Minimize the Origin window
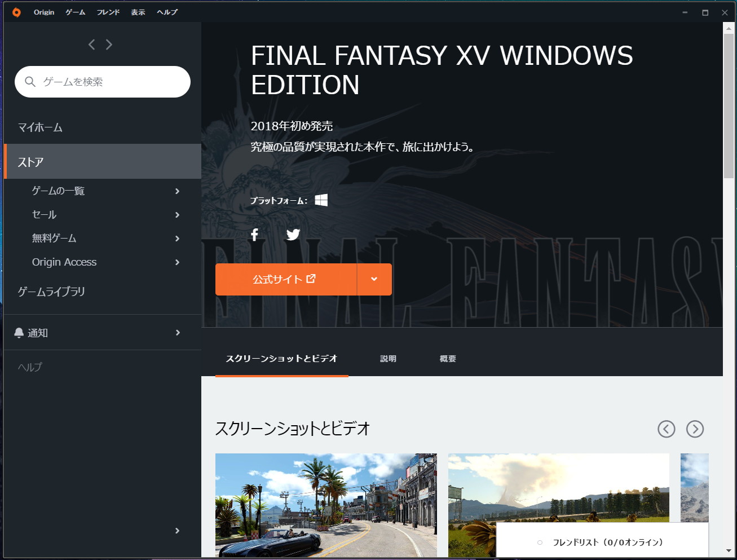The width and height of the screenshot is (737, 560). 685,12
